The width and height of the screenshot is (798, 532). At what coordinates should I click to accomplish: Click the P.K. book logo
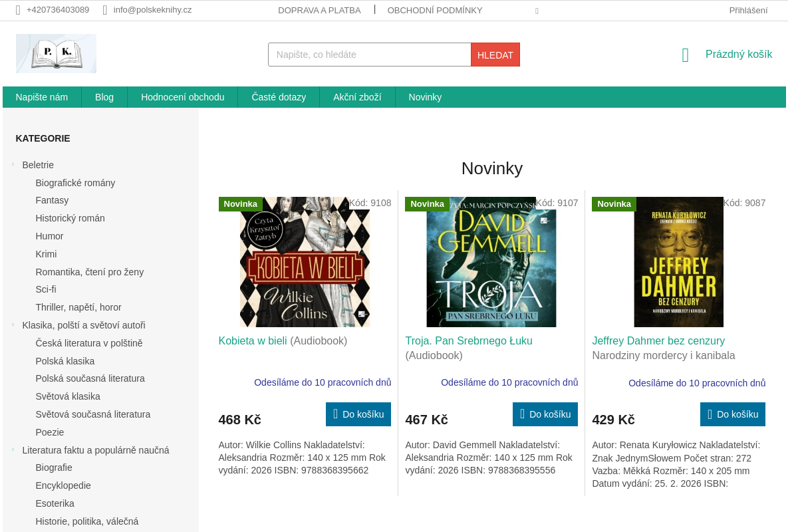[x=56, y=53]
